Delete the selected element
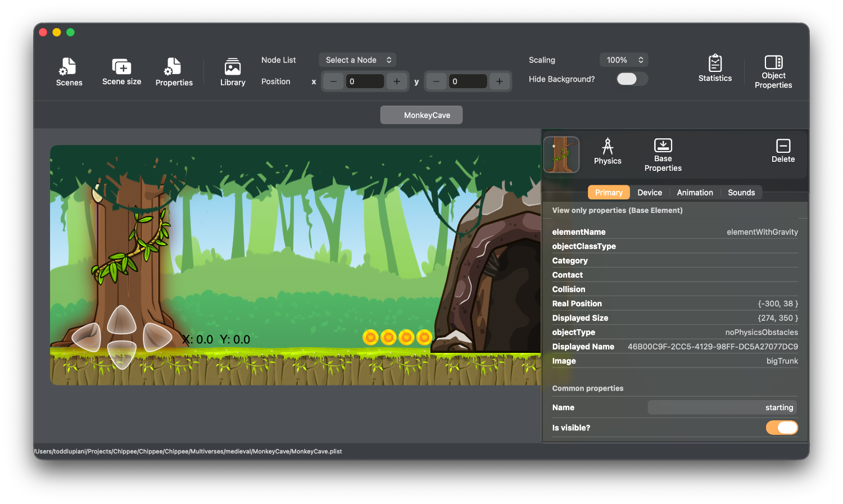 pyautogui.click(x=783, y=151)
